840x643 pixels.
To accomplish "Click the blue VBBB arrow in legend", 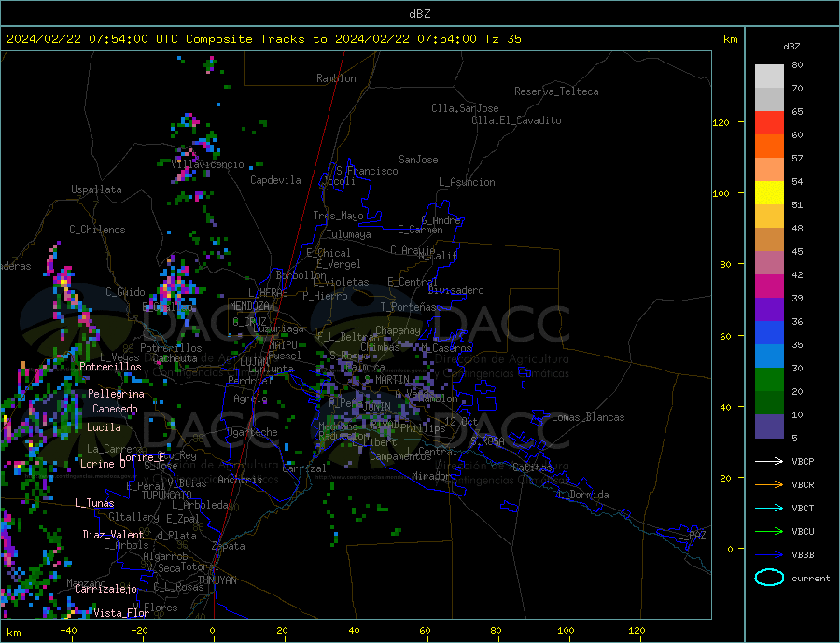I will click(769, 554).
